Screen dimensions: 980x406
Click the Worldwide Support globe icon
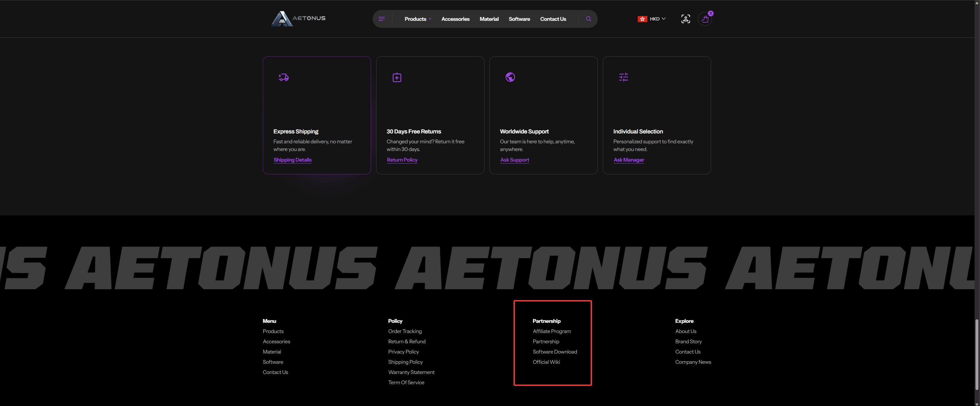tap(510, 77)
